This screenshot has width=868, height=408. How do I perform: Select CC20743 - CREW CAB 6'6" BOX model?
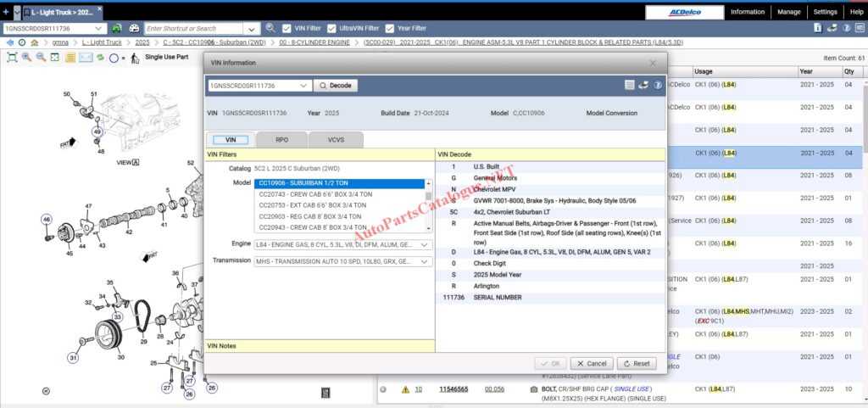click(339, 194)
